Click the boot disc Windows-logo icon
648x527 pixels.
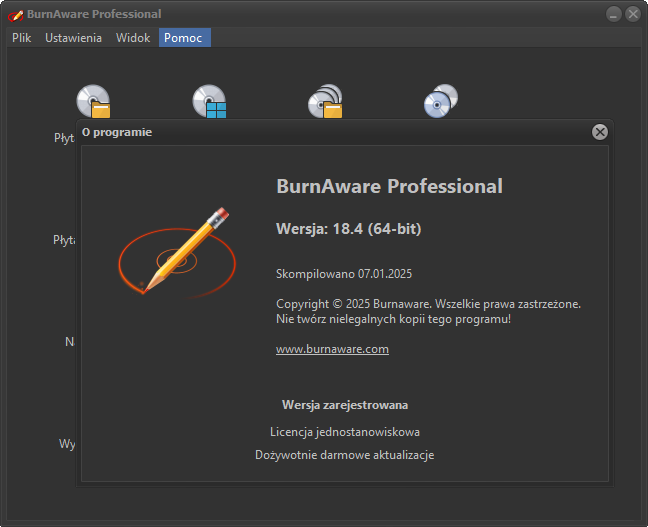pos(210,101)
